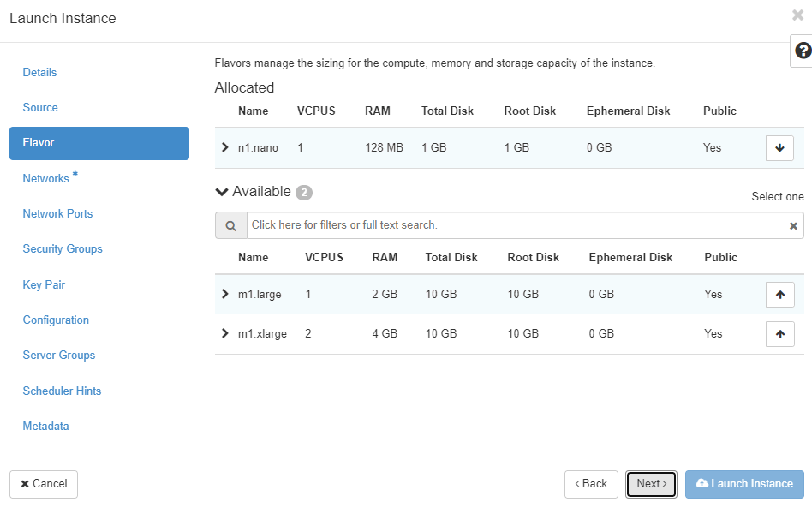Close the Launch Instance dialog
The width and height of the screenshot is (812, 508).
[797, 15]
